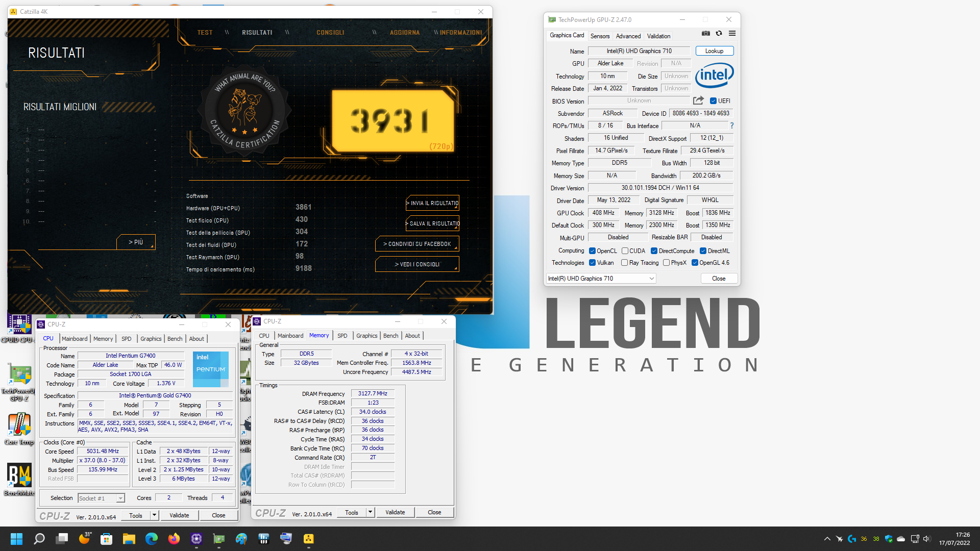This screenshot has height=551, width=980.
Task: Click SALVA IL RISULTATO button
Action: tap(432, 223)
